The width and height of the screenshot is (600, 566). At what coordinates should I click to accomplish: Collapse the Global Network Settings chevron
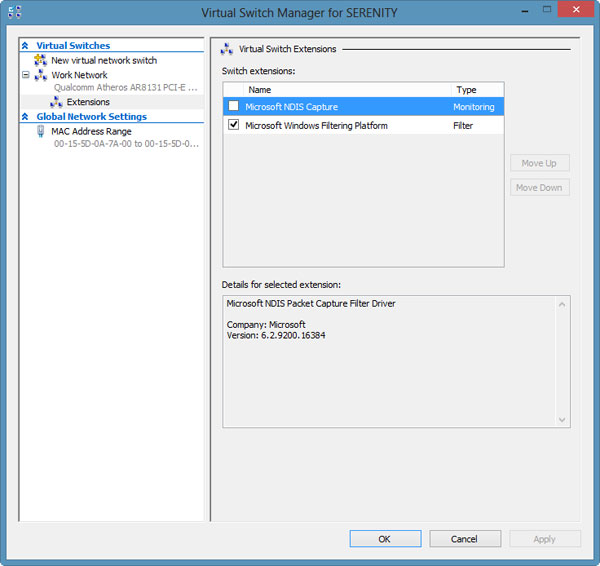point(25,117)
